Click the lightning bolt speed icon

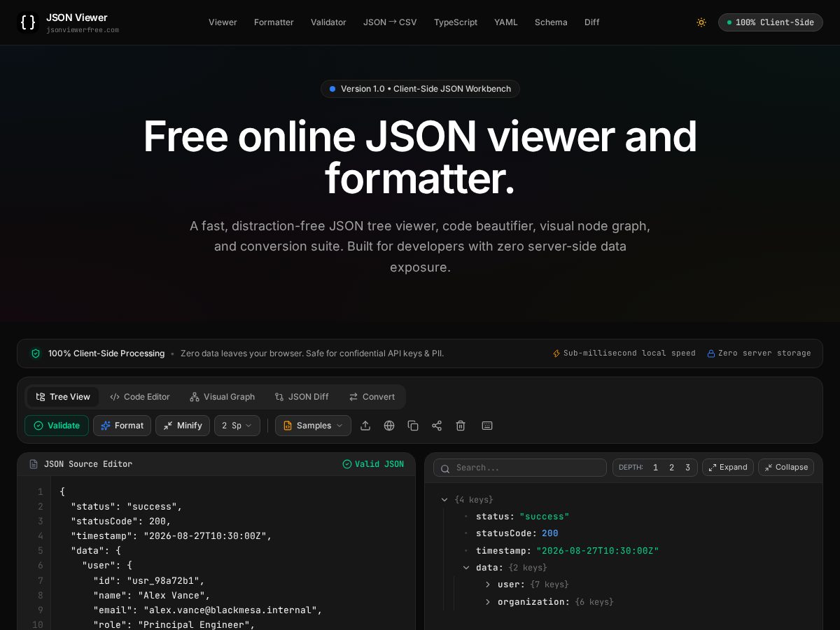(556, 353)
